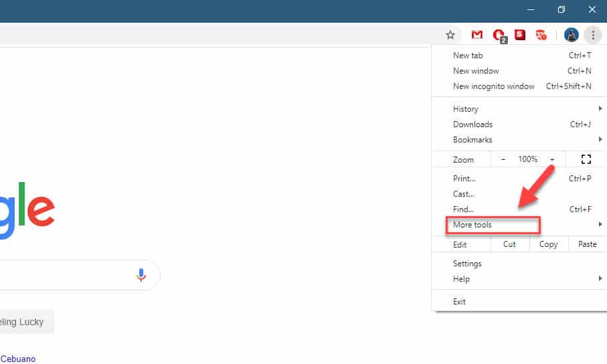Click Cut in the Edit row
The width and height of the screenshot is (607, 364).
[509, 244]
